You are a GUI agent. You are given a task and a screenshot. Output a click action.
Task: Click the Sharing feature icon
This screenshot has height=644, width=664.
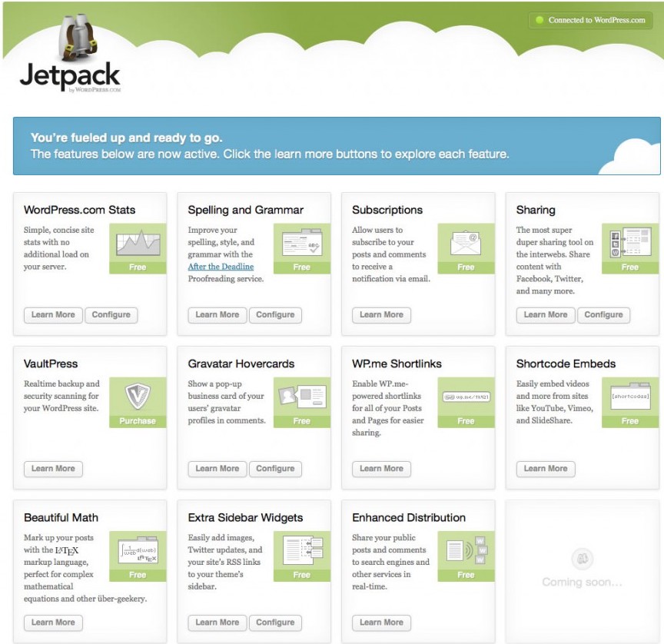coord(629,242)
